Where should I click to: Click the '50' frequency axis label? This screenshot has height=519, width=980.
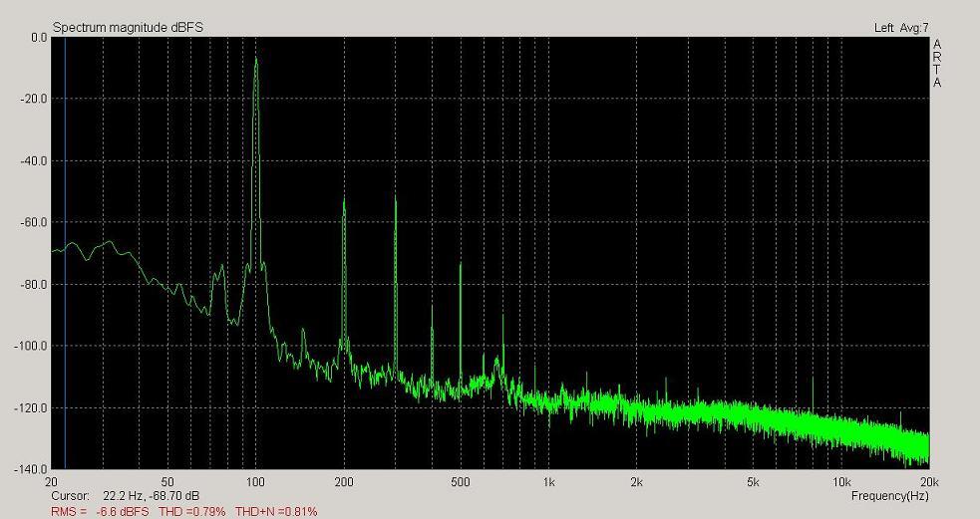click(x=167, y=482)
